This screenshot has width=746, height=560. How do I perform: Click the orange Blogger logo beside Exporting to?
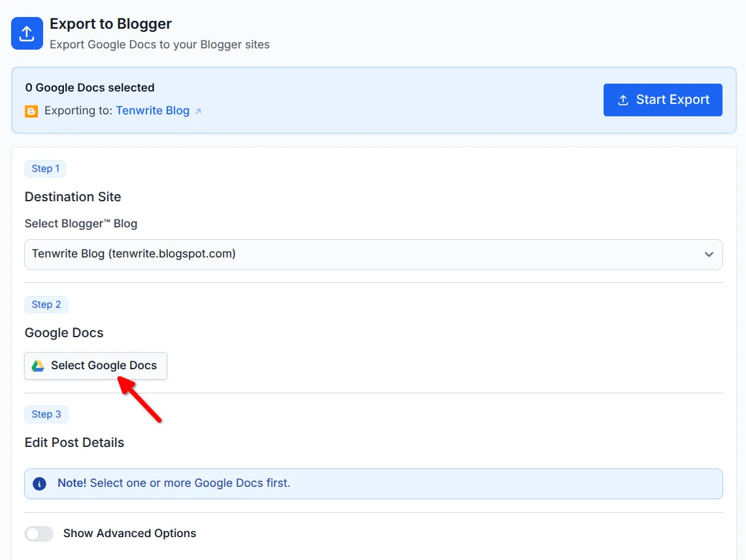tap(31, 110)
